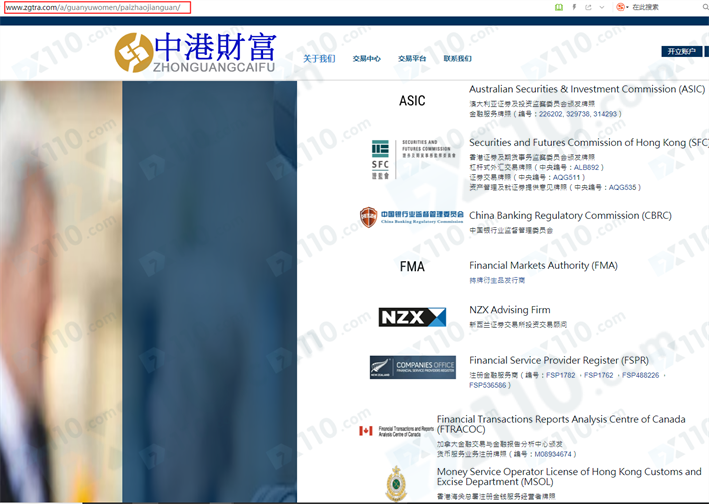This screenshot has height=504, width=709.
Task: Click the SFC Hong Kong logo
Action: click(x=414, y=159)
